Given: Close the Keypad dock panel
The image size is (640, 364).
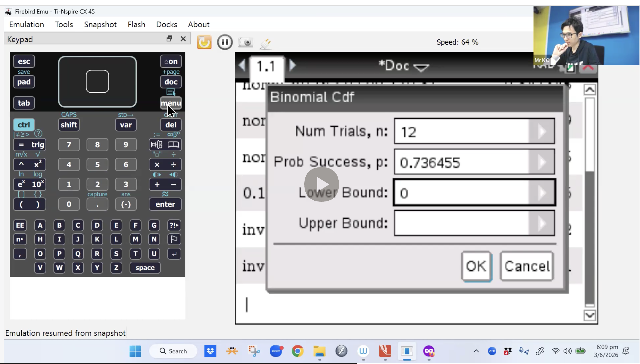Looking at the screenshot, I should [183, 39].
